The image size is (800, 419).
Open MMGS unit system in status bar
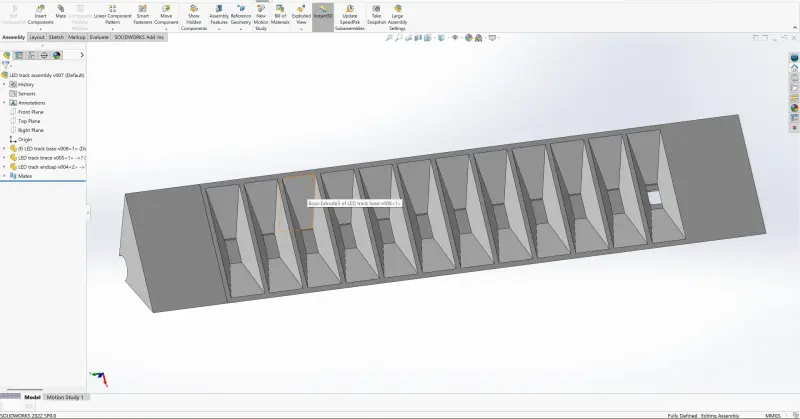click(x=773, y=416)
